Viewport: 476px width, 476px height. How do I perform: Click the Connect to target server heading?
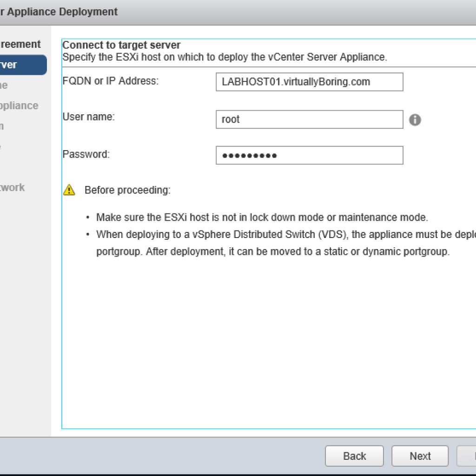point(122,45)
